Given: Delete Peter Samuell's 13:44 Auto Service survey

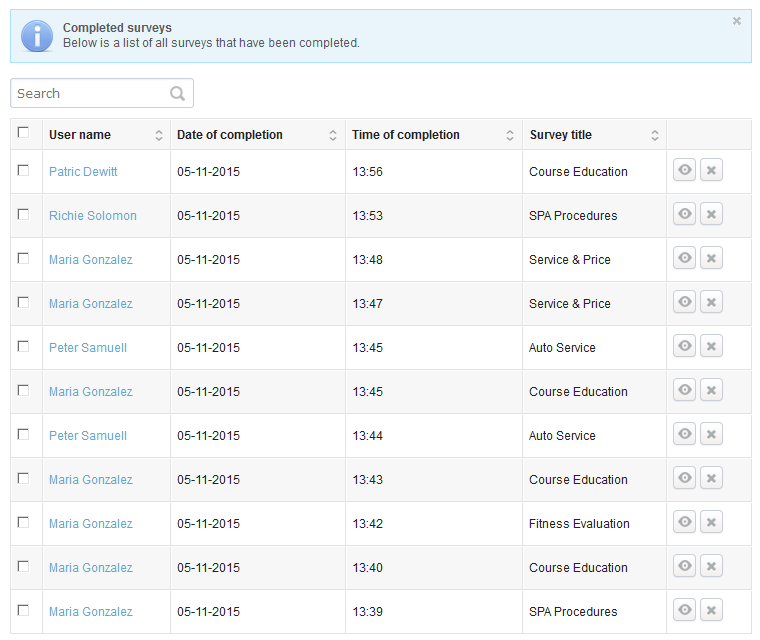Looking at the screenshot, I should (x=711, y=433).
